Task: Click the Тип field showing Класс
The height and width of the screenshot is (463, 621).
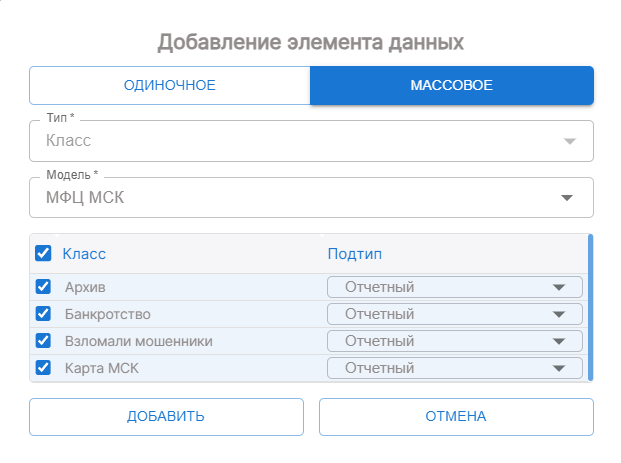Action: (290, 141)
